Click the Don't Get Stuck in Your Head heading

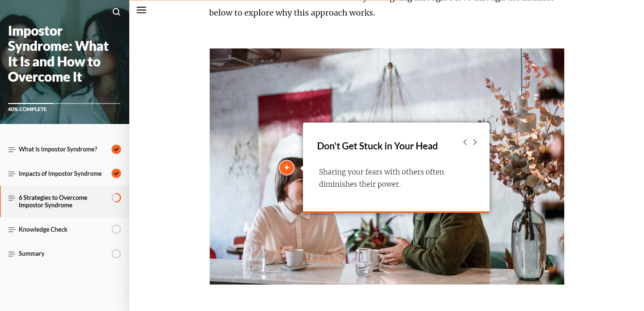coord(377,146)
